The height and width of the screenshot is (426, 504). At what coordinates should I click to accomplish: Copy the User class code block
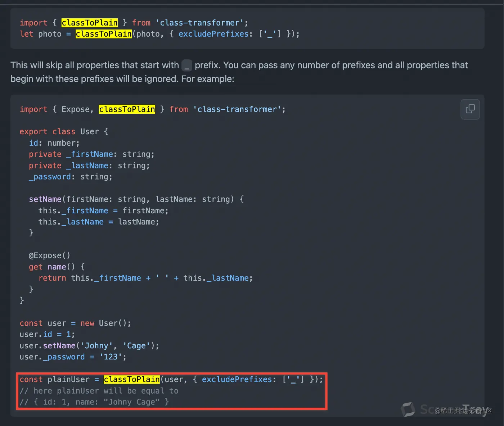click(x=470, y=109)
